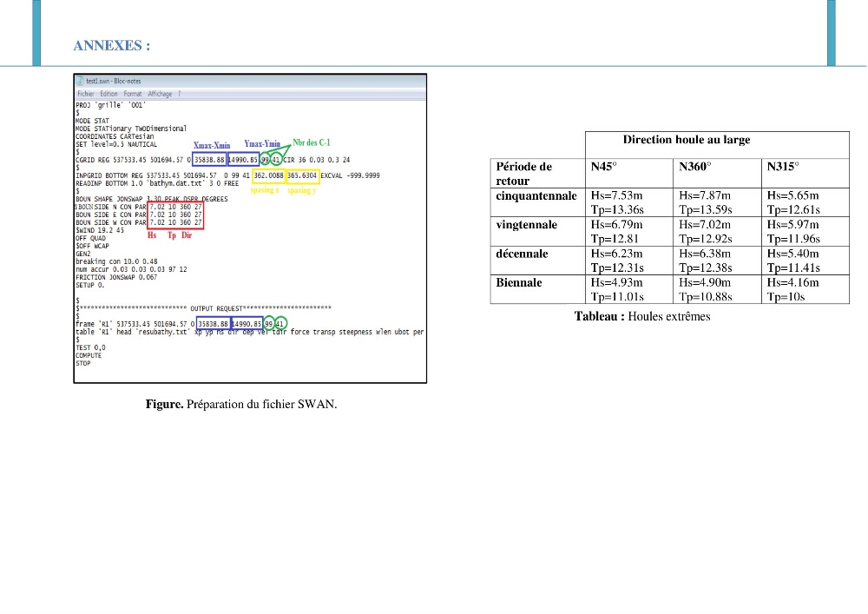The height and width of the screenshot is (614, 868).
Task: Click the line "FRICTION JONSWAP 0.067"
Action: (x=116, y=277)
